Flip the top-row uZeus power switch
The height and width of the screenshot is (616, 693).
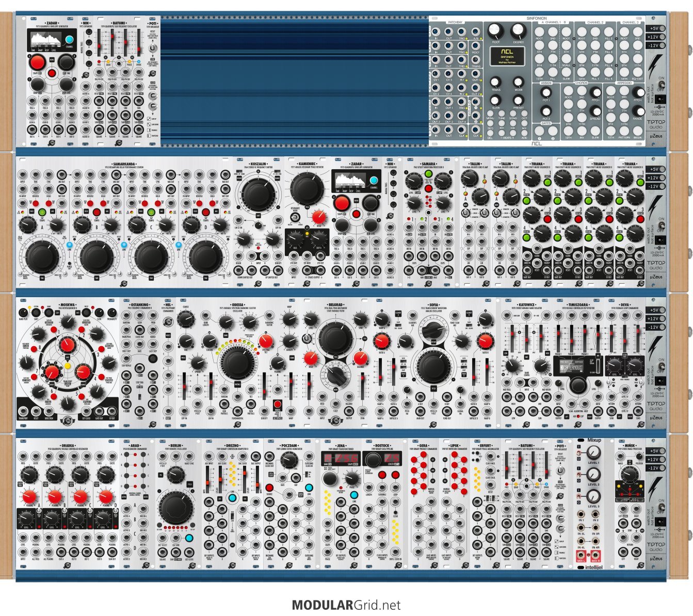click(662, 84)
